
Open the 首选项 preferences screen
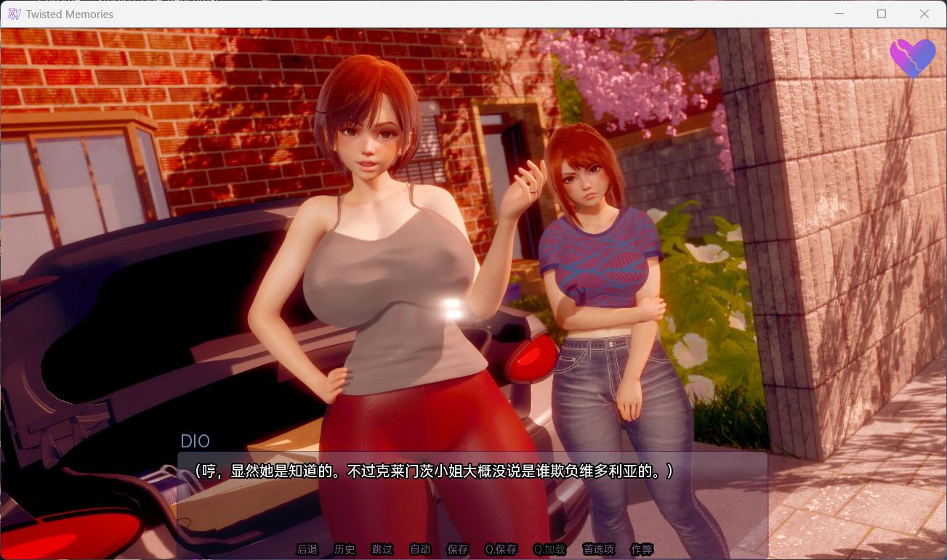pos(597,550)
